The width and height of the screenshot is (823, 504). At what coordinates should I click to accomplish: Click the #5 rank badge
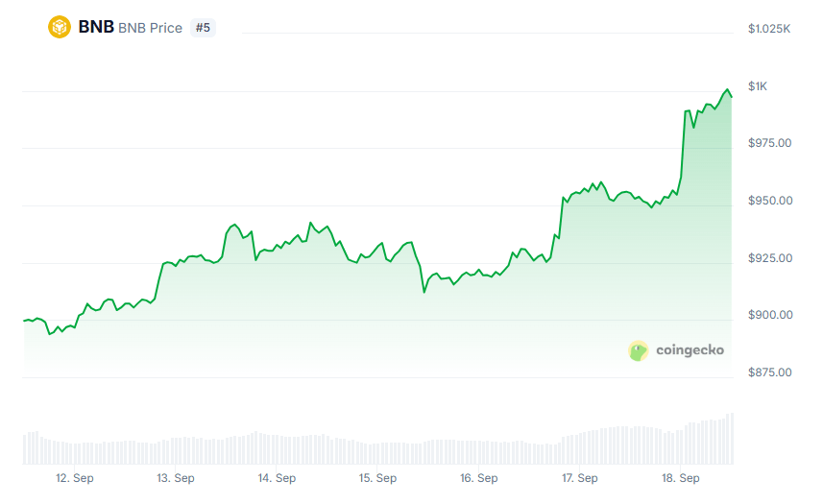[203, 28]
